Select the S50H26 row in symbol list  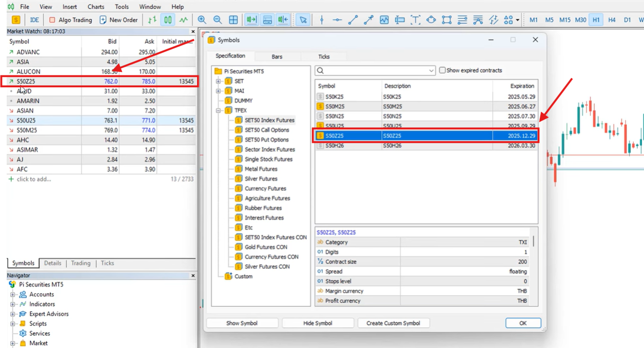click(426, 146)
